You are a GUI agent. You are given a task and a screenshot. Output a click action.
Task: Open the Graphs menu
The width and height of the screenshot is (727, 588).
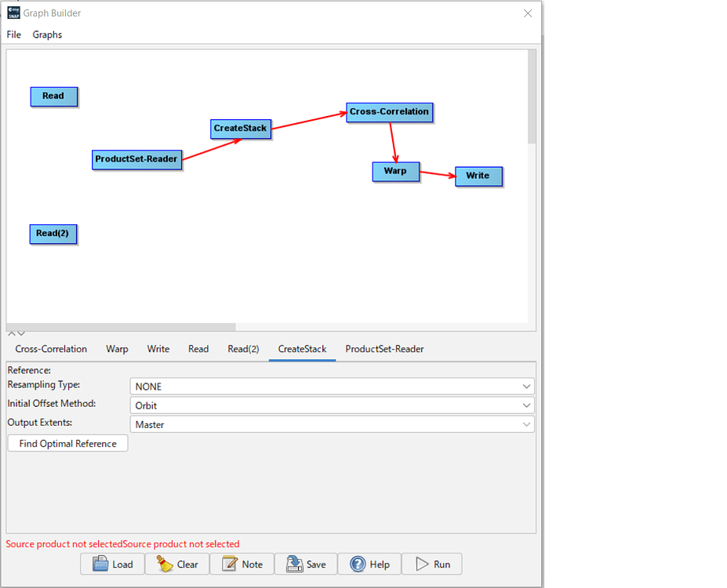pos(47,34)
